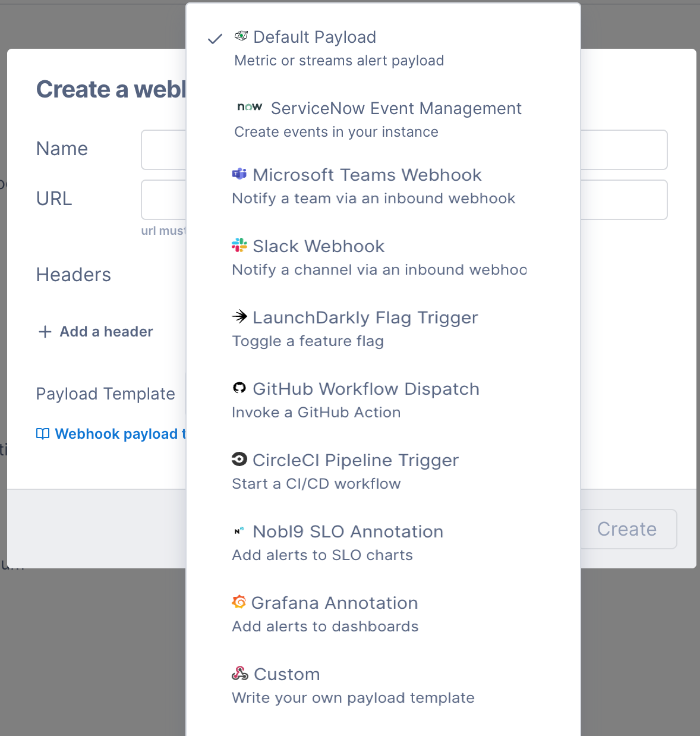Image resolution: width=700 pixels, height=736 pixels.
Task: Deselect the currently checked Default Payload entry
Action: [x=314, y=37]
